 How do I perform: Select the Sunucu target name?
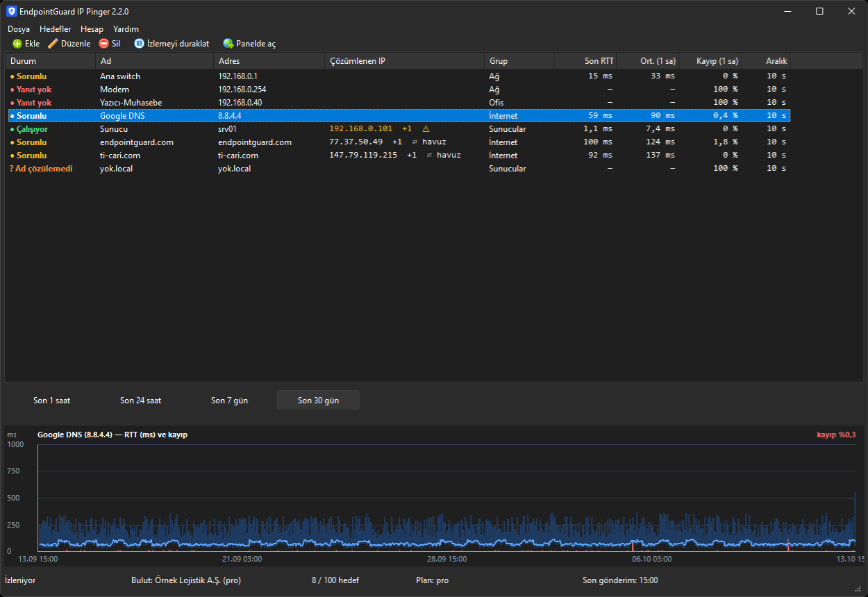tap(114, 129)
